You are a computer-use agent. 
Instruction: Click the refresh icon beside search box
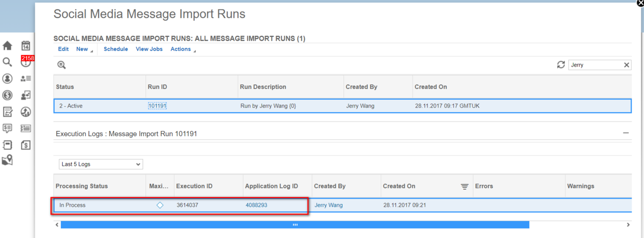[561, 65]
